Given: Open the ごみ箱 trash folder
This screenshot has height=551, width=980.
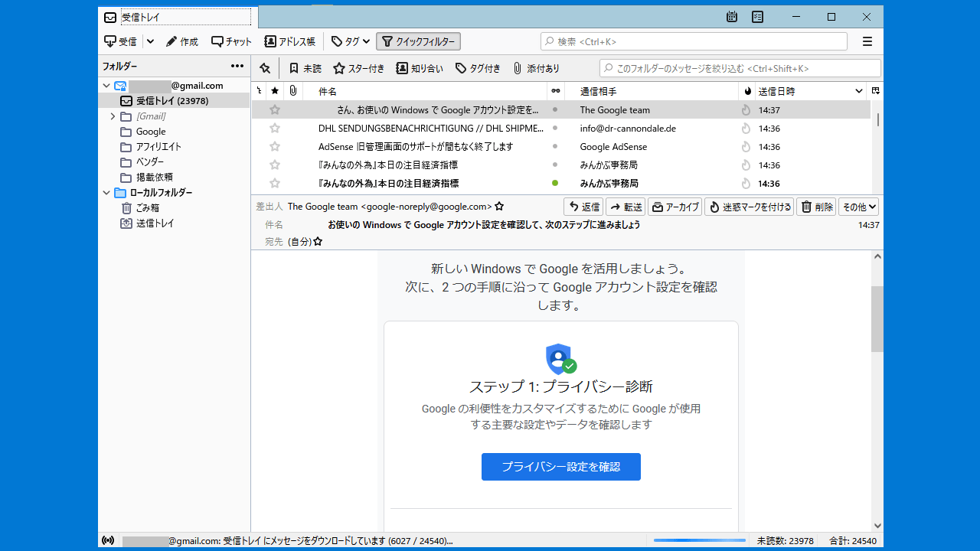Looking at the screenshot, I should pos(140,208).
